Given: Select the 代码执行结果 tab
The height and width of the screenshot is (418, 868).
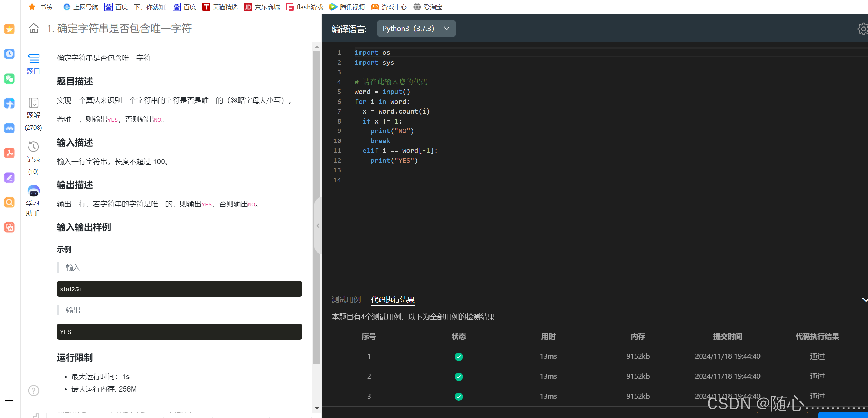Looking at the screenshot, I should 392,300.
